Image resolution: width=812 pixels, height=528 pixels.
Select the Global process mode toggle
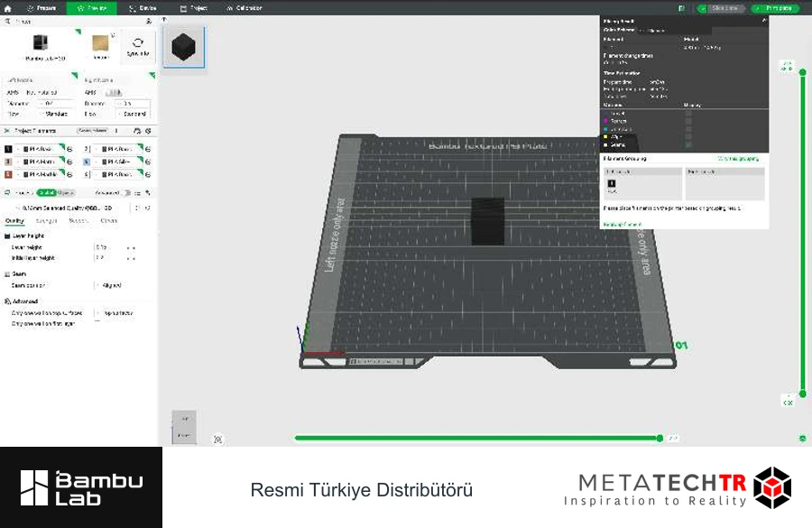pyautogui.click(x=46, y=193)
